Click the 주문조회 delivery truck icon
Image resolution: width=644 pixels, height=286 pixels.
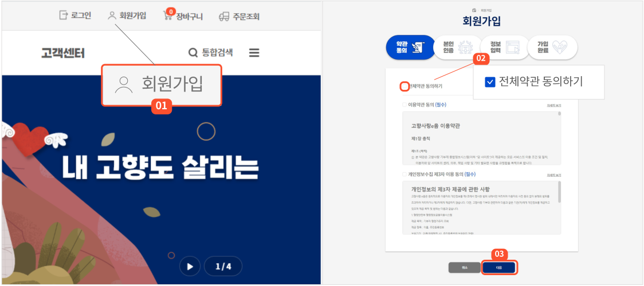coord(224,17)
